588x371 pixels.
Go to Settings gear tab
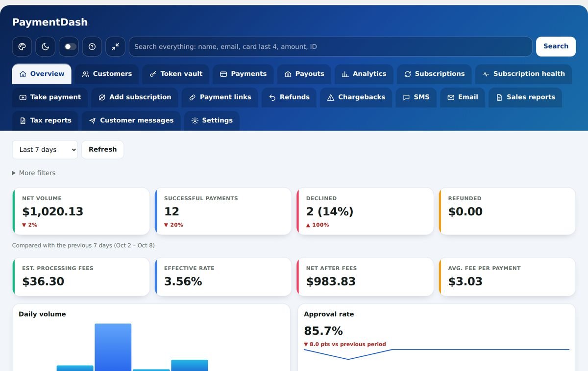pos(212,120)
